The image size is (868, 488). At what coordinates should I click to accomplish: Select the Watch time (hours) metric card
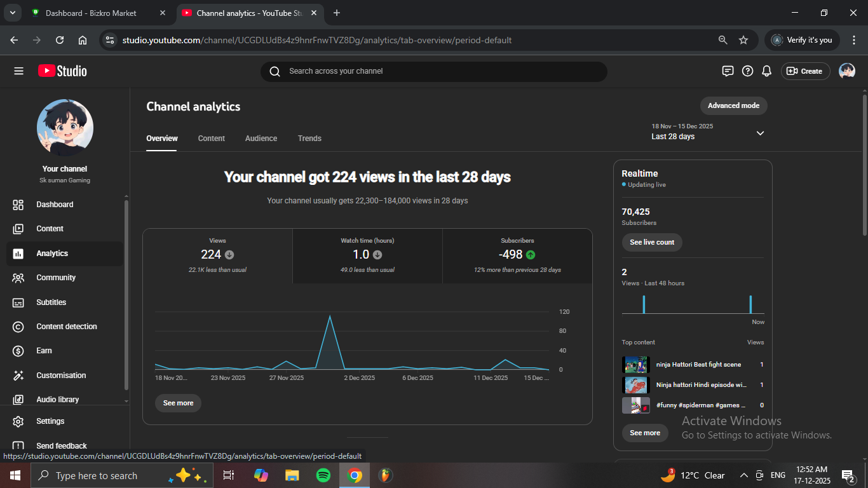point(367,255)
